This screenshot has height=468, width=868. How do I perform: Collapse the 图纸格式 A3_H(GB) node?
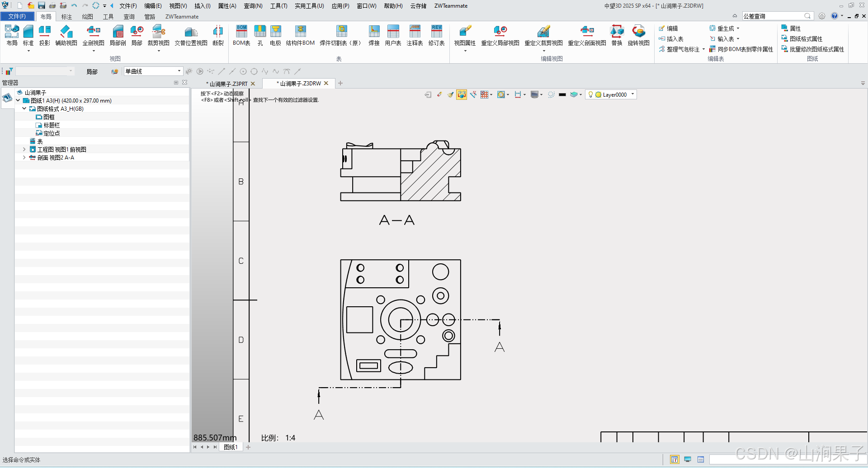24,108
